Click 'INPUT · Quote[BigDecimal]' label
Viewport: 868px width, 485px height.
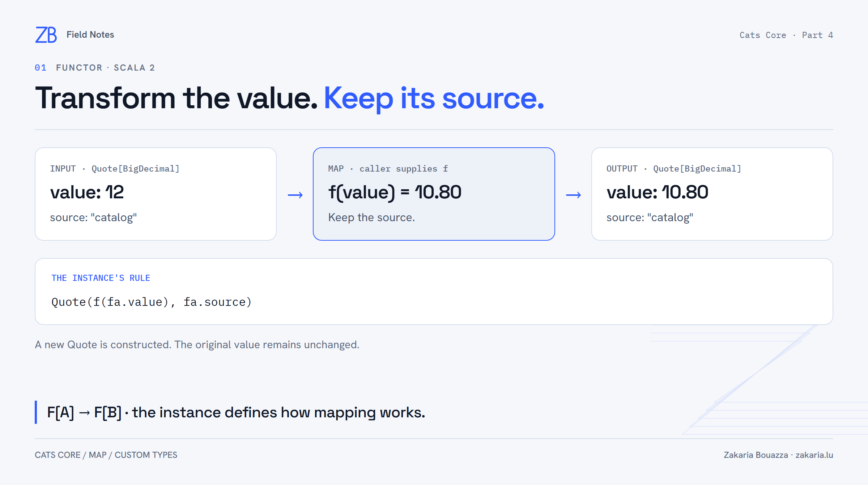[x=115, y=169]
